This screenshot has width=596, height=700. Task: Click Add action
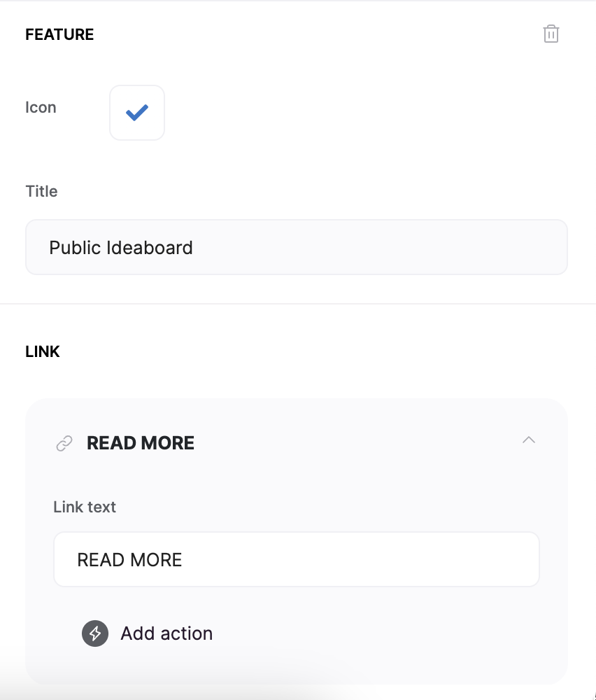(x=166, y=633)
